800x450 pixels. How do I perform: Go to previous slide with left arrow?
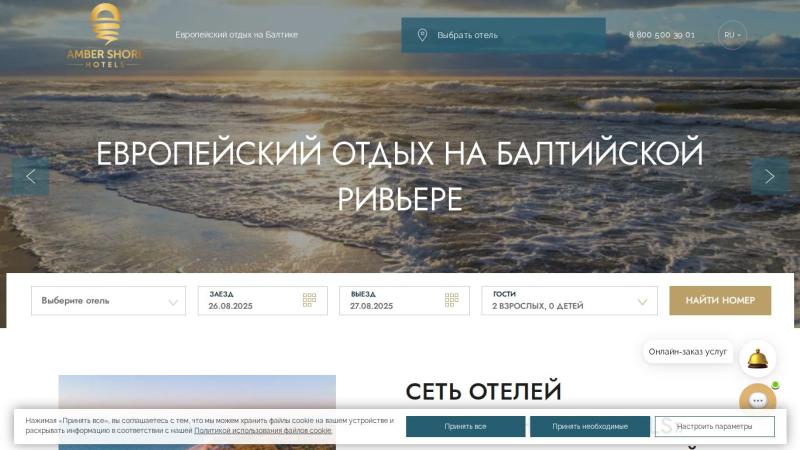click(x=30, y=176)
